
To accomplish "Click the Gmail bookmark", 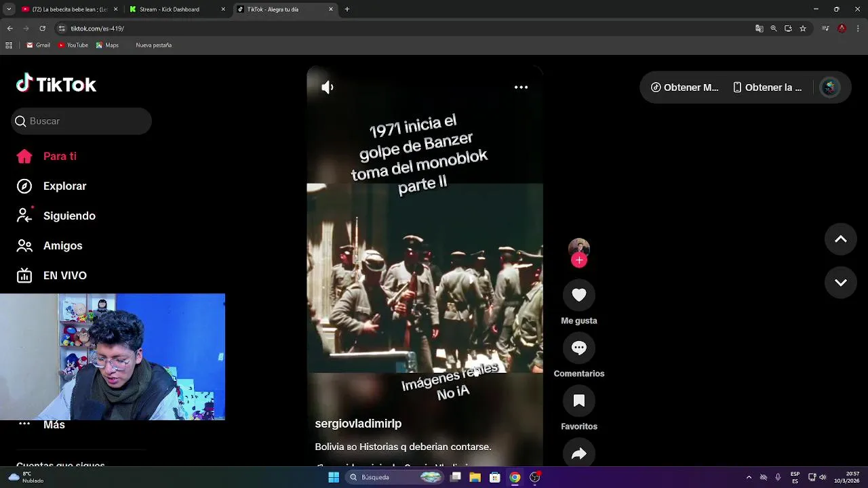I will pyautogui.click(x=38, y=45).
